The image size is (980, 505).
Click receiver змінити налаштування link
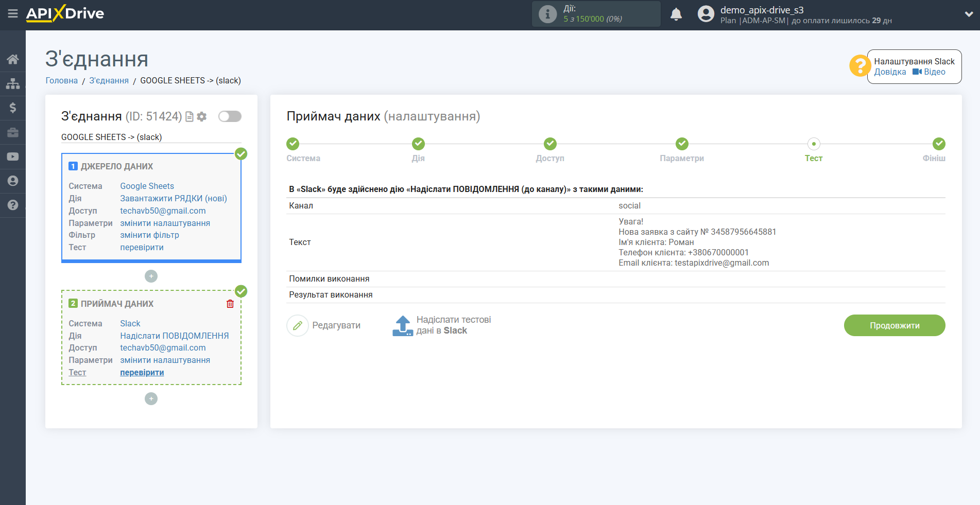(165, 360)
